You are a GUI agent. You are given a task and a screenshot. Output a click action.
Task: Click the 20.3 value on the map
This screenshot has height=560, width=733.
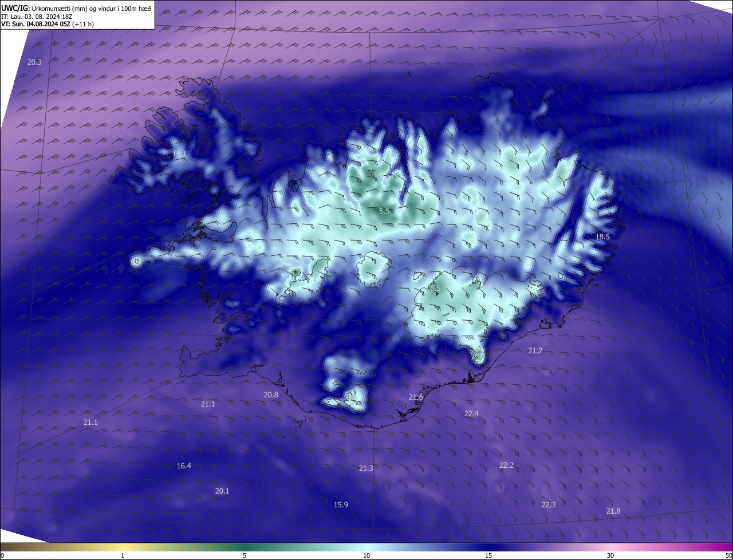(x=34, y=62)
